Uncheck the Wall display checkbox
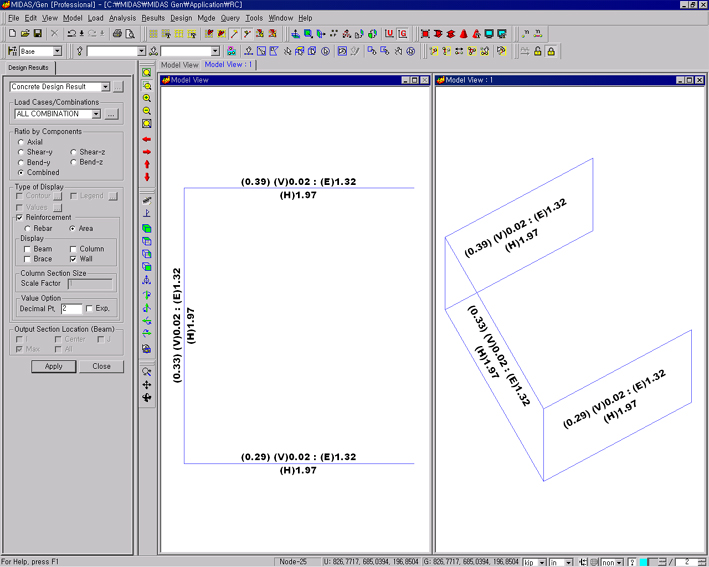Screen dimensions: 709x567 click(x=73, y=259)
